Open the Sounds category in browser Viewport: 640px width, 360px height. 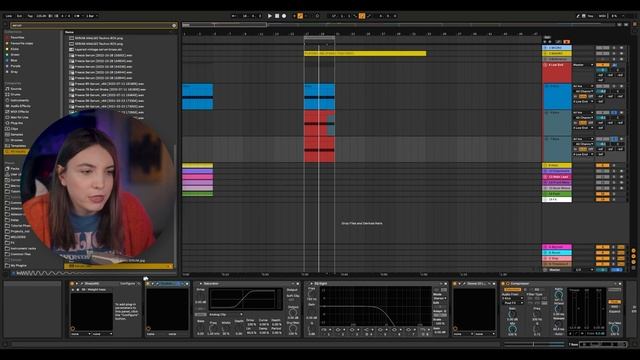pos(16,89)
